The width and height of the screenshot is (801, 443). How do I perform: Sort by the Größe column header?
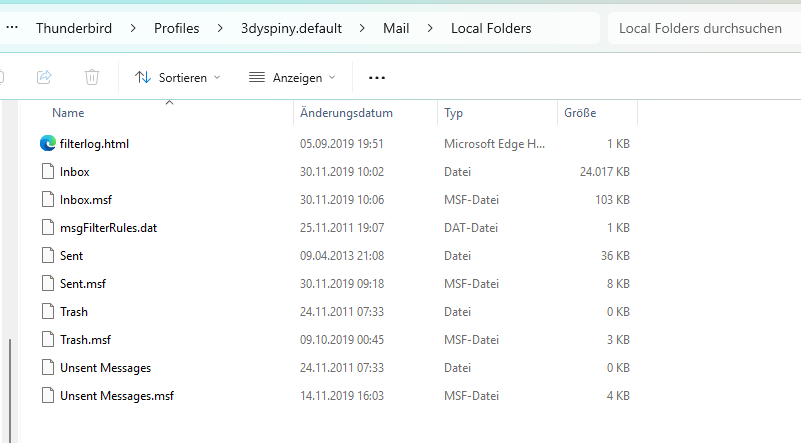click(x=580, y=113)
